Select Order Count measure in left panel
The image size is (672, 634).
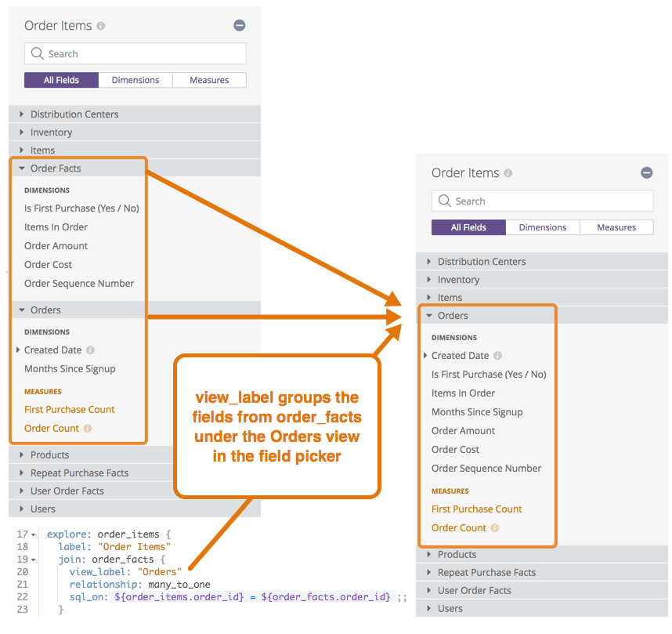point(52,428)
